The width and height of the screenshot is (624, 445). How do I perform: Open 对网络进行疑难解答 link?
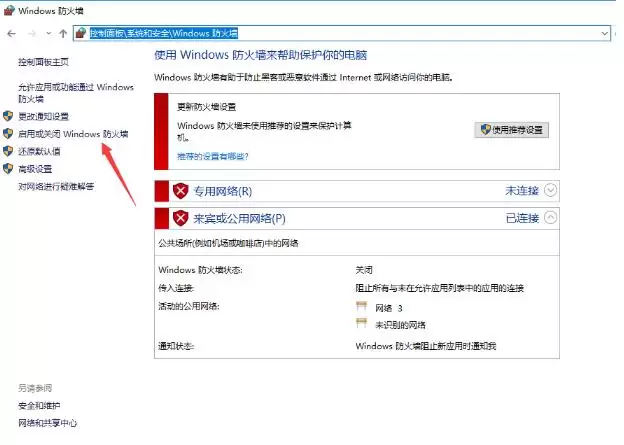coord(56,186)
